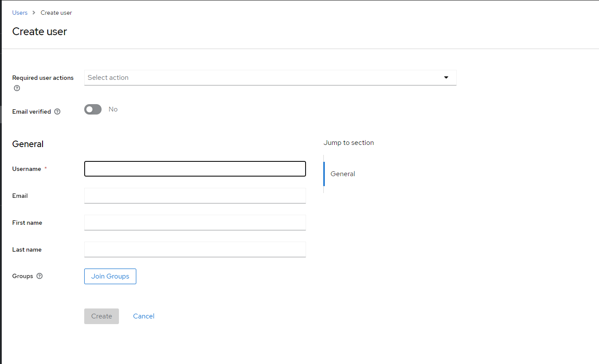Viewport: 599px width, 364px height.
Task: Click the Create button
Action: (x=102, y=316)
